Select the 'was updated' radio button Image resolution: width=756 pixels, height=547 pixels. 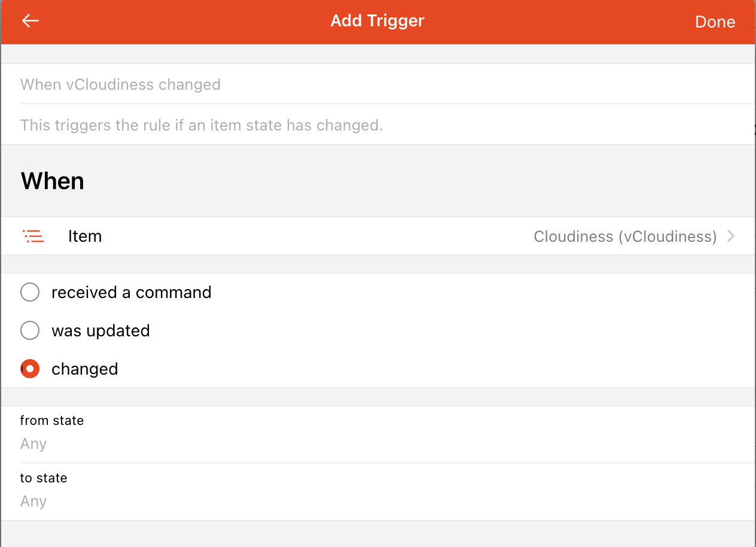click(30, 331)
